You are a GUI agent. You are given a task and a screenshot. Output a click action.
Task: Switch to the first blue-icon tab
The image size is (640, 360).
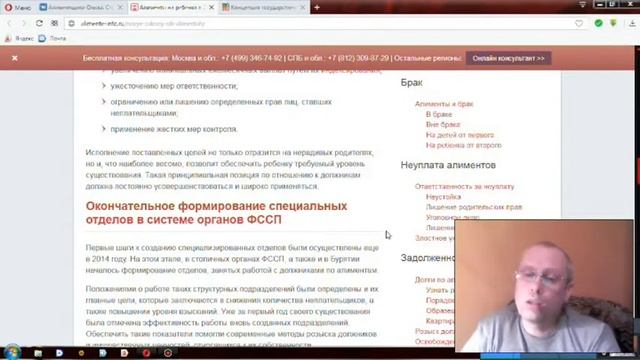coord(82,7)
